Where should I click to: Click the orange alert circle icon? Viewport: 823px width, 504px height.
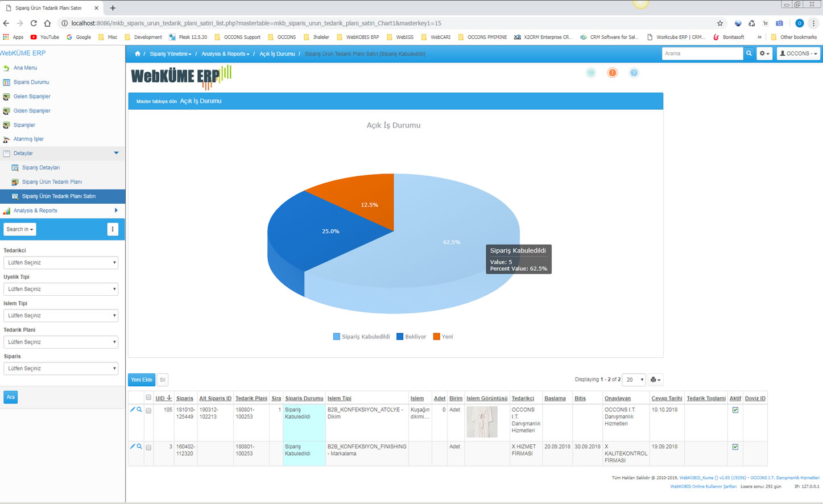613,73
